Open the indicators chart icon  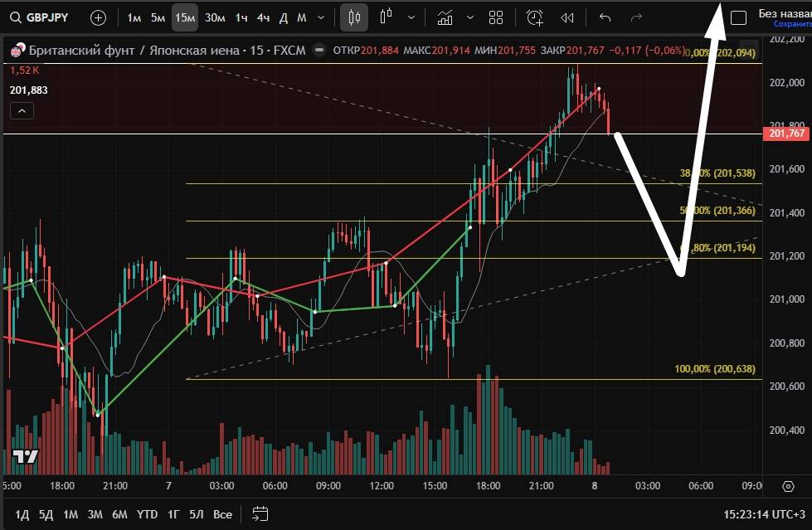point(445,17)
